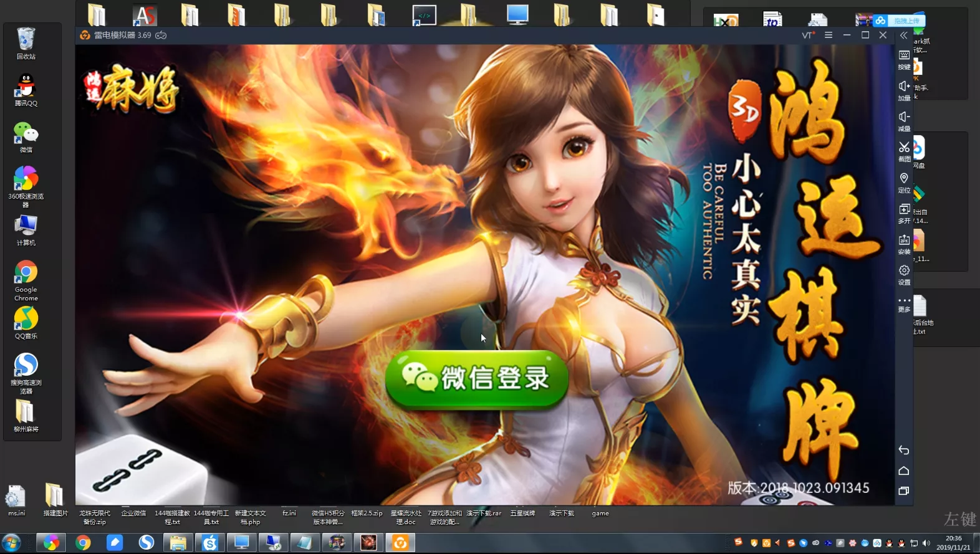Select the ms.ini file on desktop
This screenshot has width=980, height=554.
point(17,501)
